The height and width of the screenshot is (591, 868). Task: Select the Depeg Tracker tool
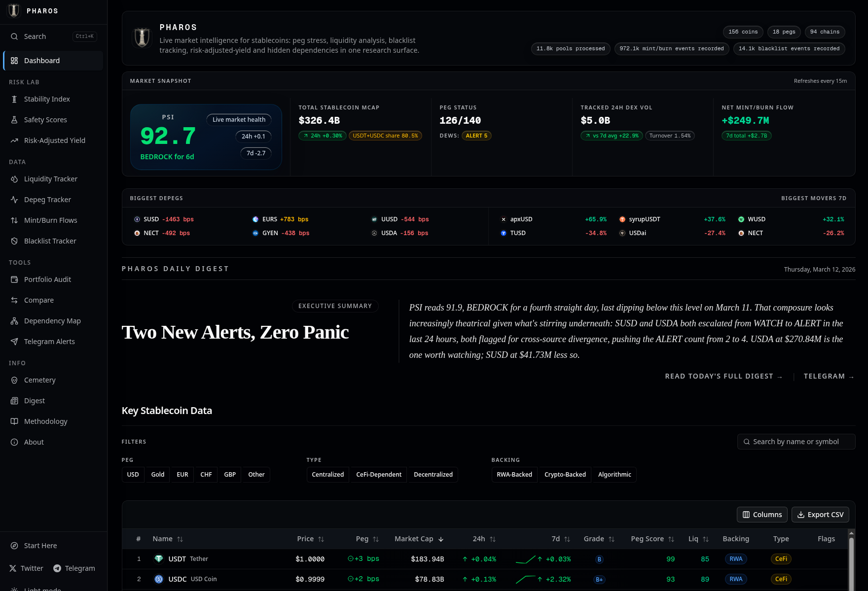47,199
